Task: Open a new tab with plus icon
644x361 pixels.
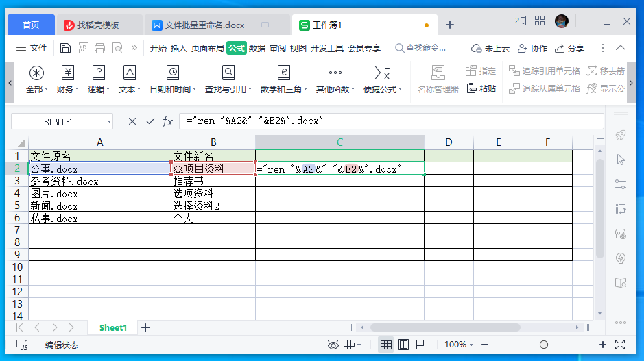Action: [450, 25]
